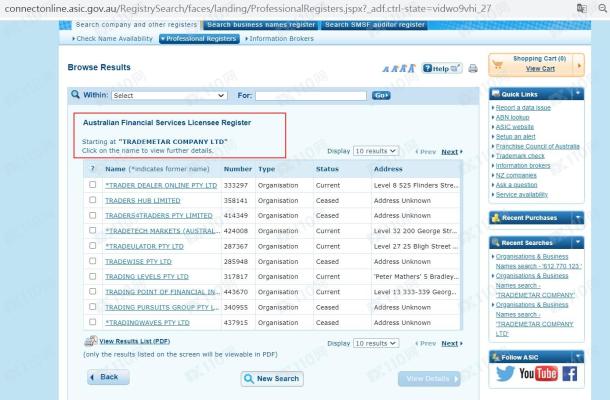The height and width of the screenshot is (400, 610).
Task: Open Information Brokers menu item
Action: 280,39
